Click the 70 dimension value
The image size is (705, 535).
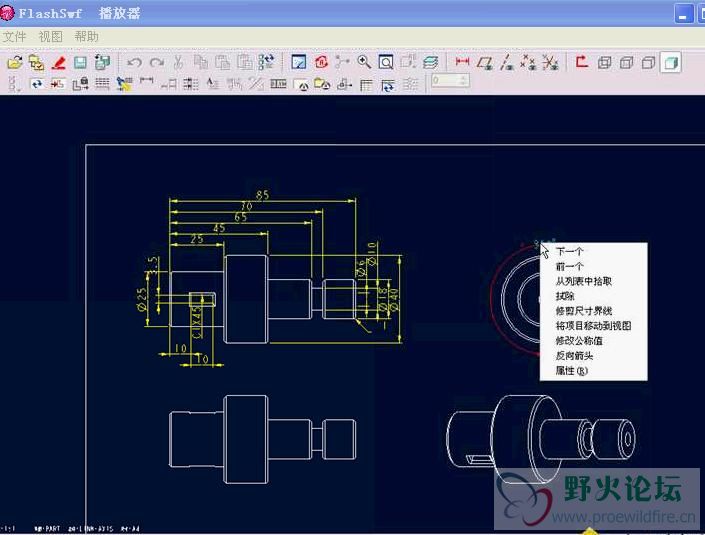point(246,206)
